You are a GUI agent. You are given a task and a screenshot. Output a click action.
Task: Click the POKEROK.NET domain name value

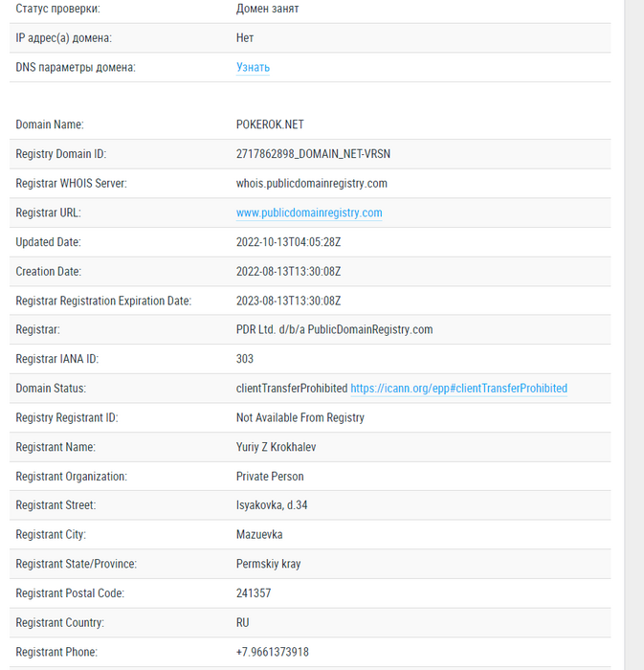point(270,124)
